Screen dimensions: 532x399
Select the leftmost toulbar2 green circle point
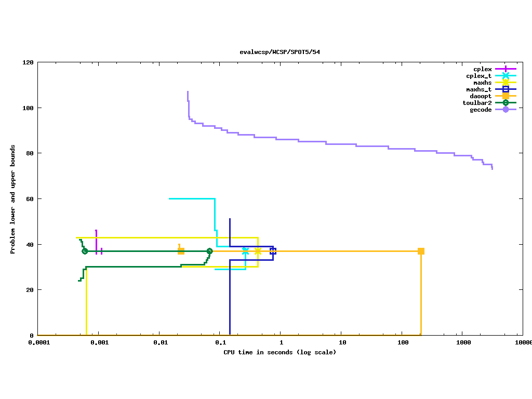click(x=85, y=251)
